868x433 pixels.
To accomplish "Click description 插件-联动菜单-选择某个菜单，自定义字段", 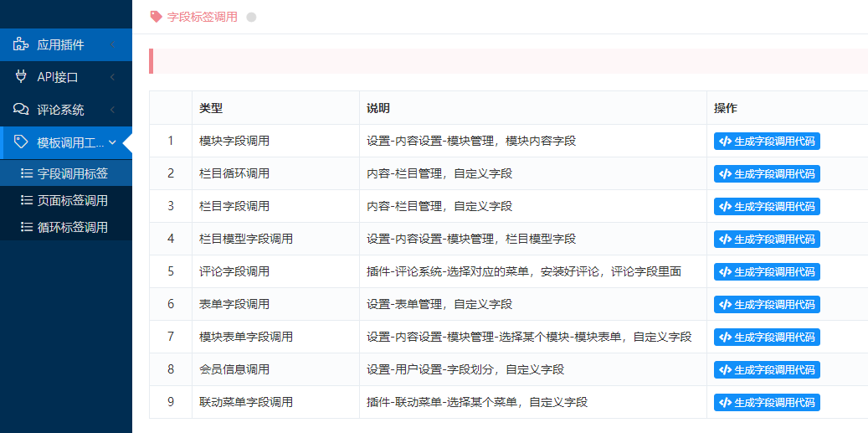I will [x=477, y=403].
